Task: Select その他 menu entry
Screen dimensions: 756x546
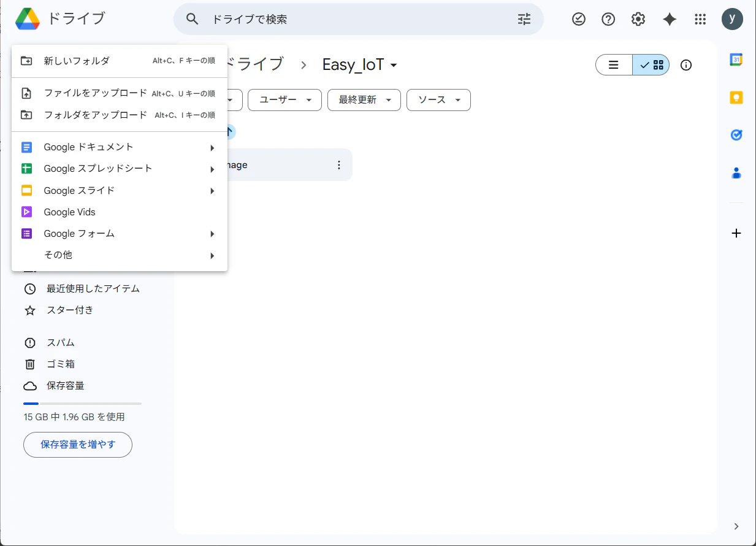Action: [120, 255]
